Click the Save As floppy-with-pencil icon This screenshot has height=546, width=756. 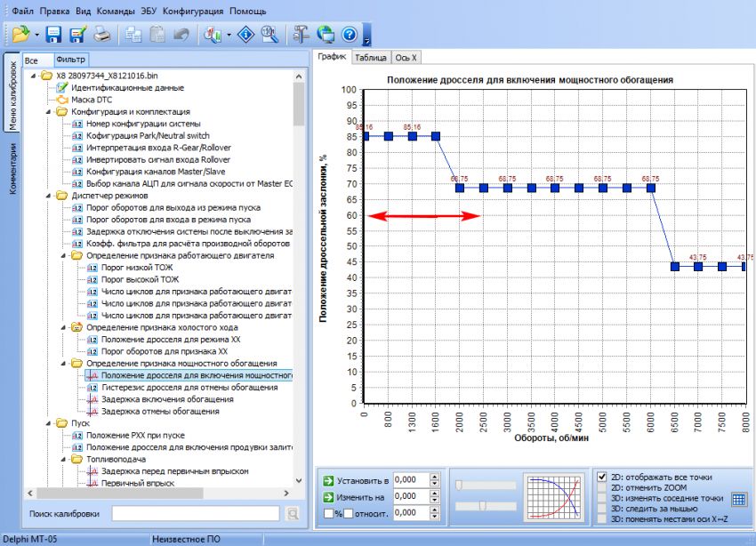pos(77,34)
